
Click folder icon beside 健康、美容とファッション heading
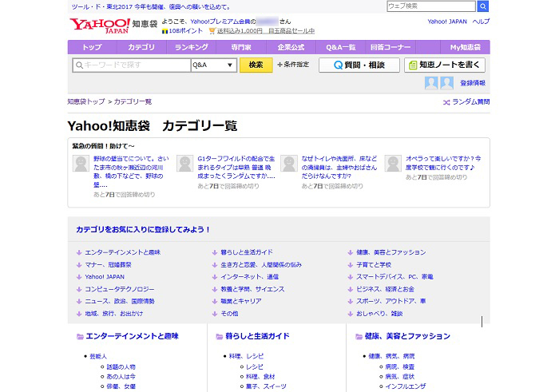click(359, 336)
